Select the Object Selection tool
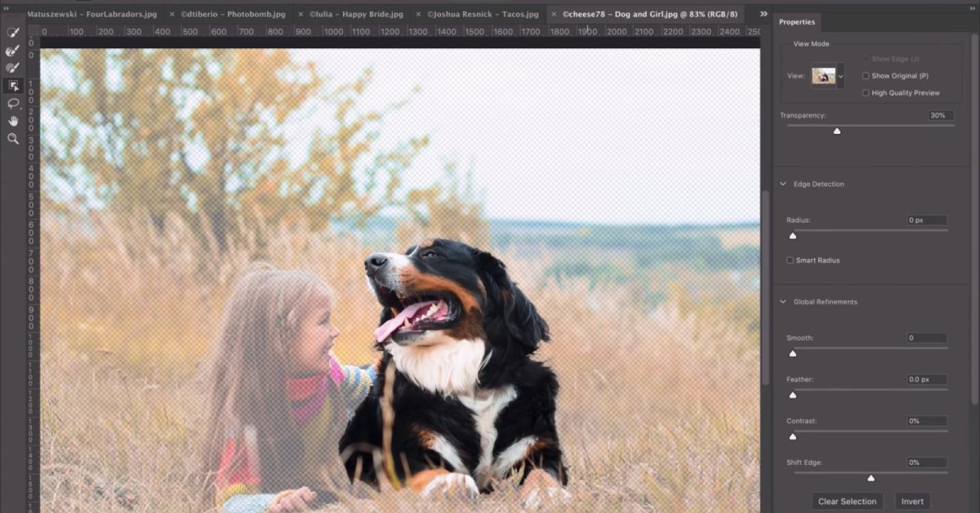 pos(13,86)
